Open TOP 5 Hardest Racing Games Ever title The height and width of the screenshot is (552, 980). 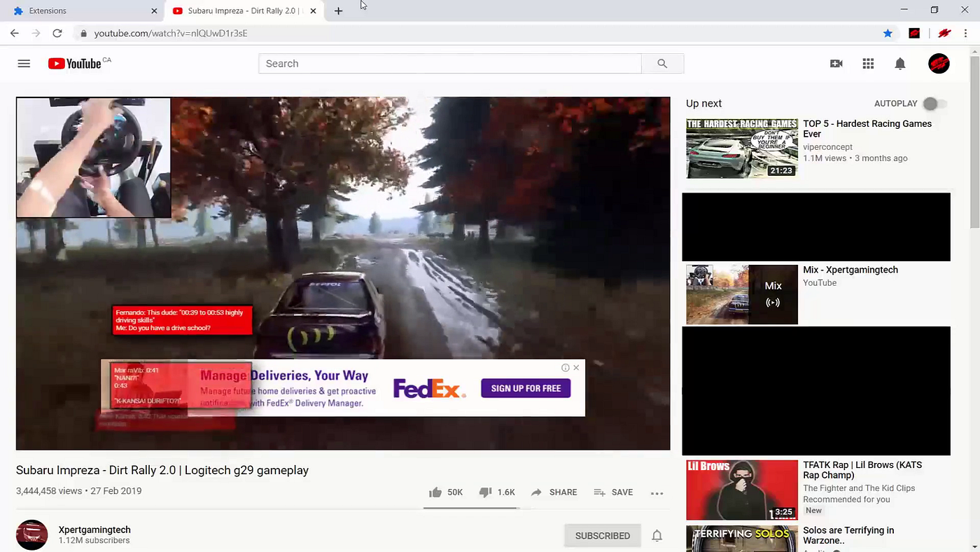click(867, 129)
